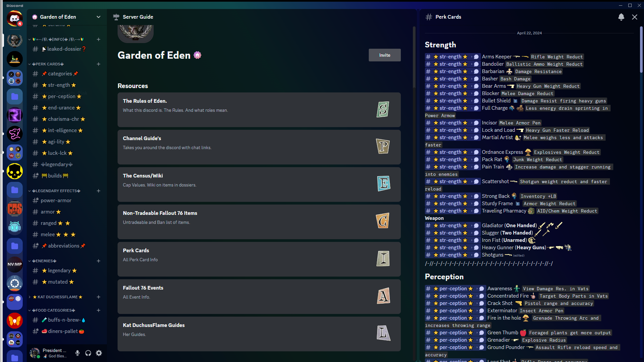Follow per-ception link for Crack Shot

(x=455, y=303)
